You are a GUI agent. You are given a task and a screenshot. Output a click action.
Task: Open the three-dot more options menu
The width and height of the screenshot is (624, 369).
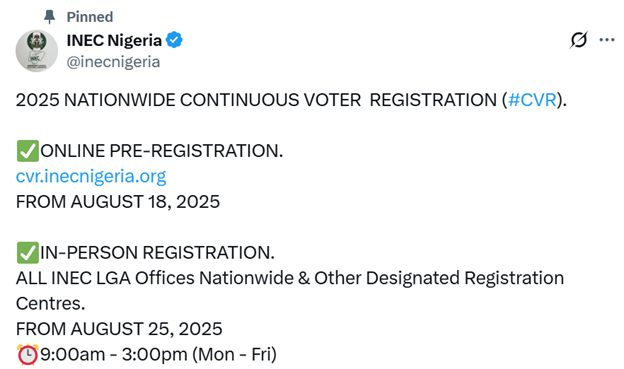607,40
